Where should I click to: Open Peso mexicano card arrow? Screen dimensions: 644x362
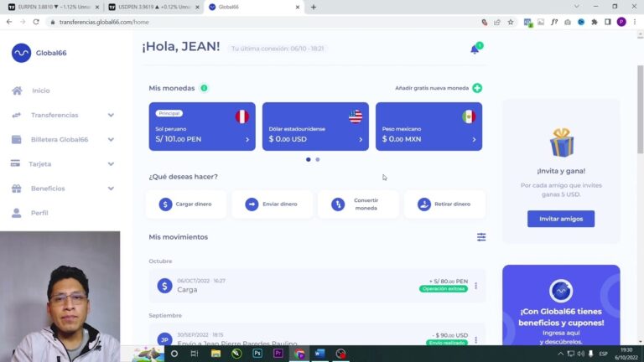(474, 140)
